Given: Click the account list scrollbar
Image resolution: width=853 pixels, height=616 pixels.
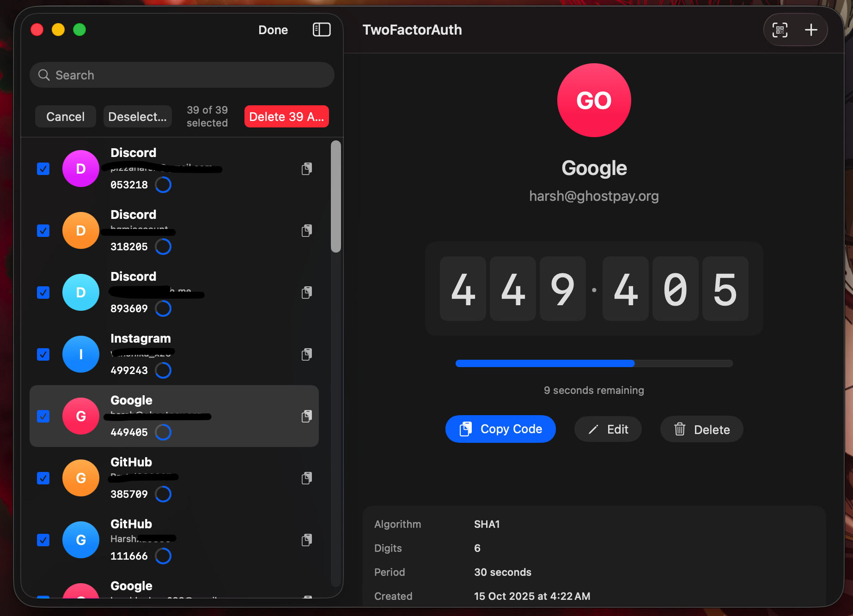Looking at the screenshot, I should tap(336, 196).
